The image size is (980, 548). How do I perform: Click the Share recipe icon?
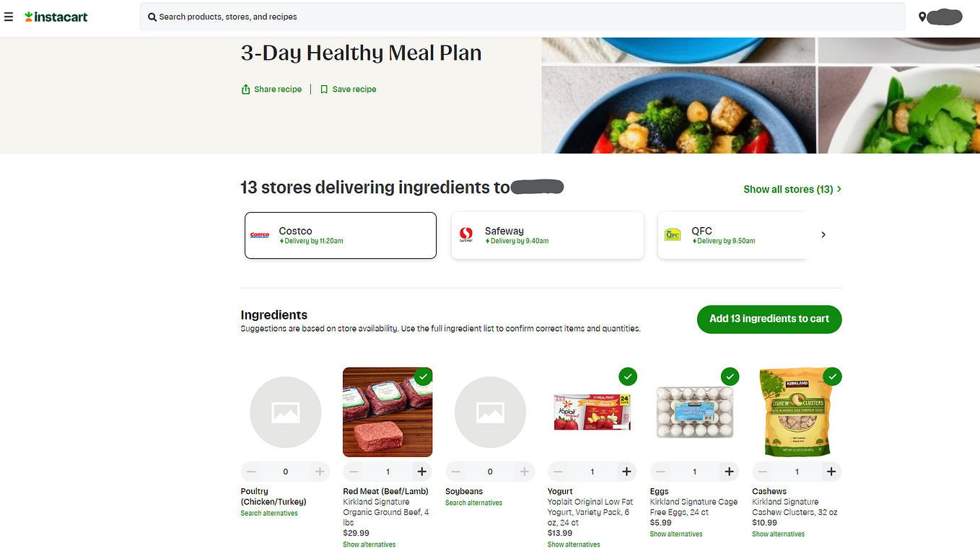tap(246, 89)
